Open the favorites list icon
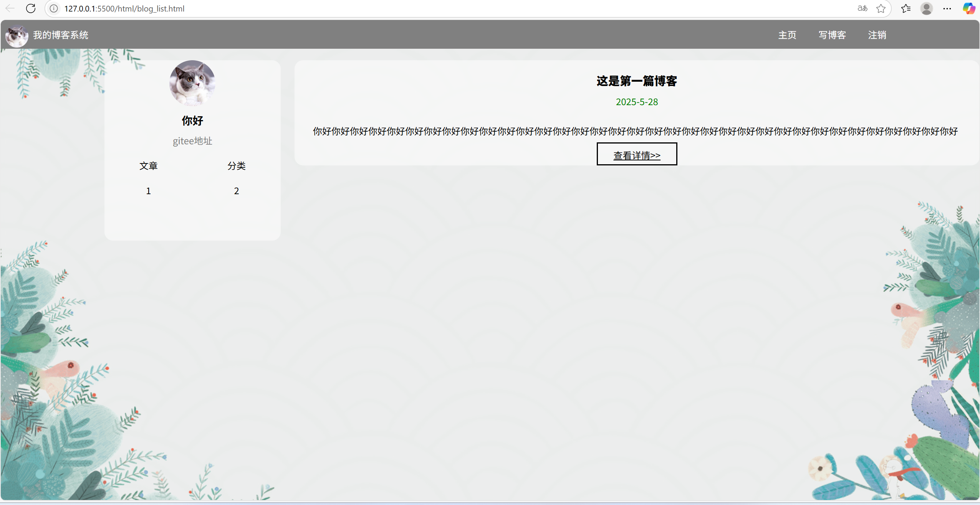Viewport: 980px width, 505px height. (x=906, y=8)
